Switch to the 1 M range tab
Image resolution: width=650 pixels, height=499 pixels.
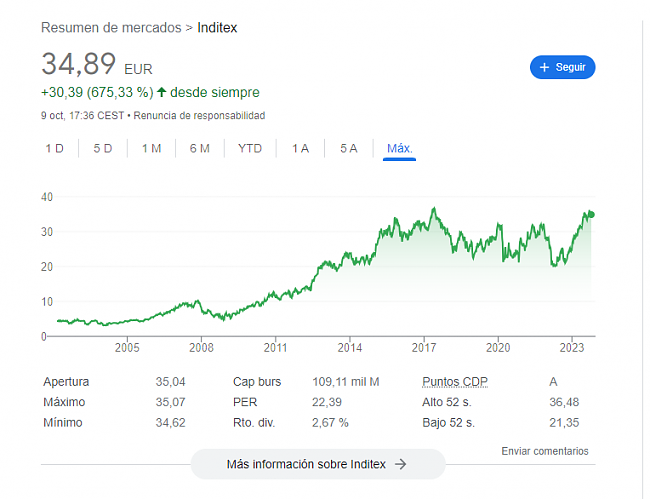point(151,148)
